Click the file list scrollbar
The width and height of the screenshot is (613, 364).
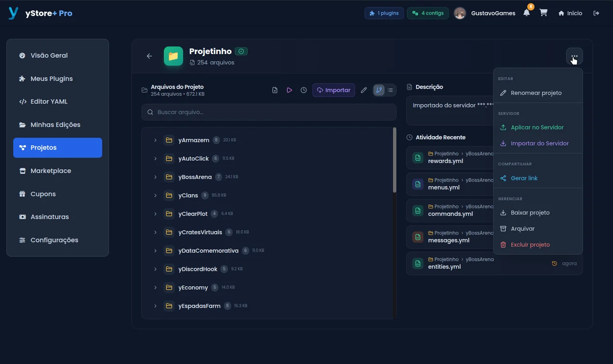click(x=394, y=160)
